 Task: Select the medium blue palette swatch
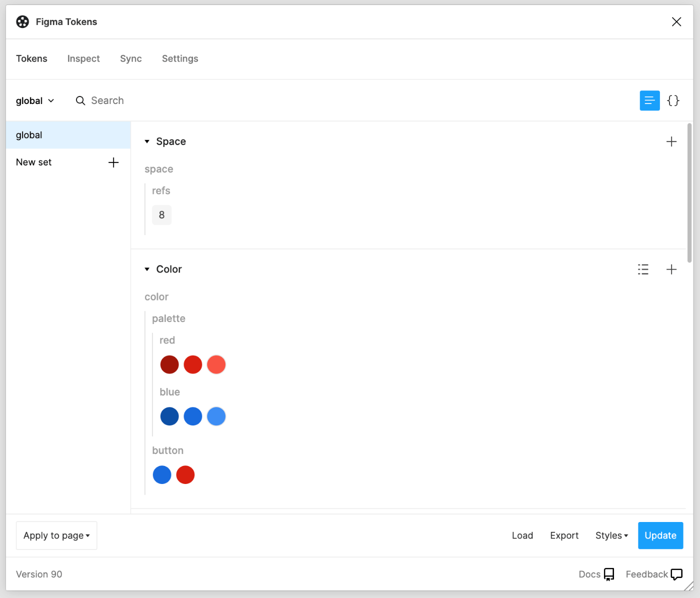(x=193, y=416)
